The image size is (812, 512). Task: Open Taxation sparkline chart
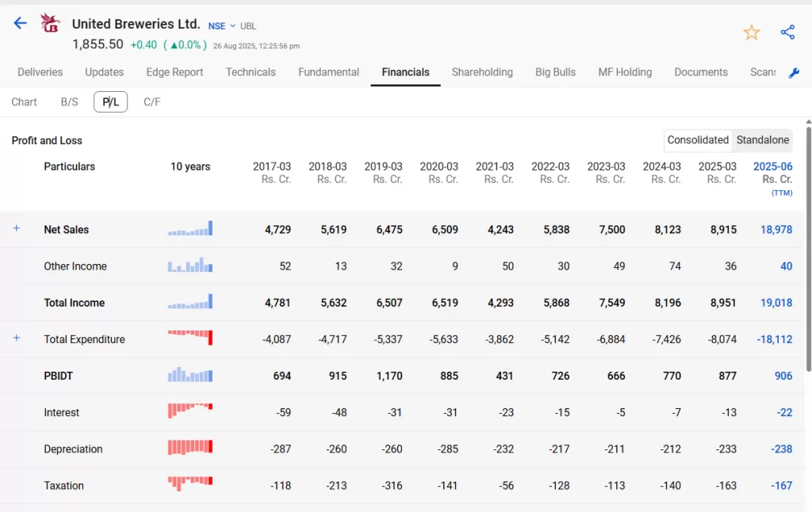click(x=190, y=483)
